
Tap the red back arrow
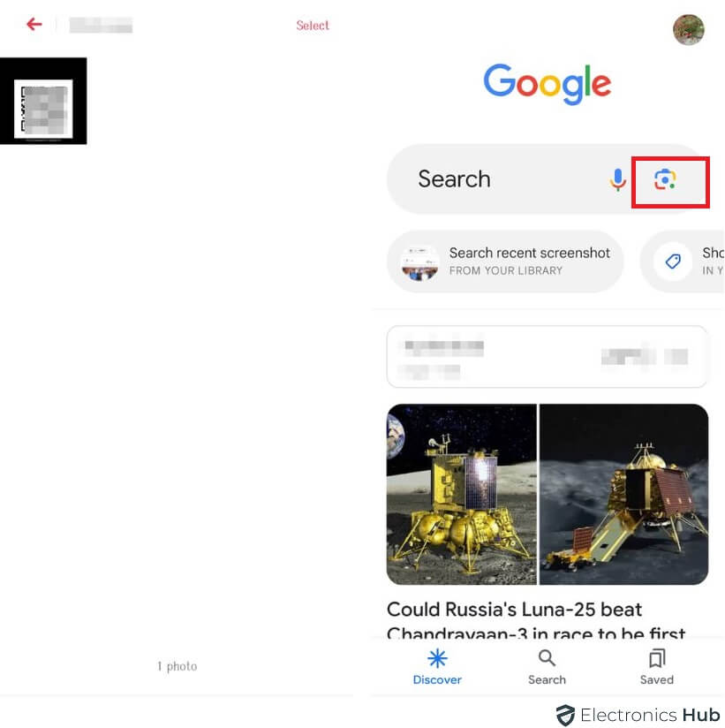34,24
